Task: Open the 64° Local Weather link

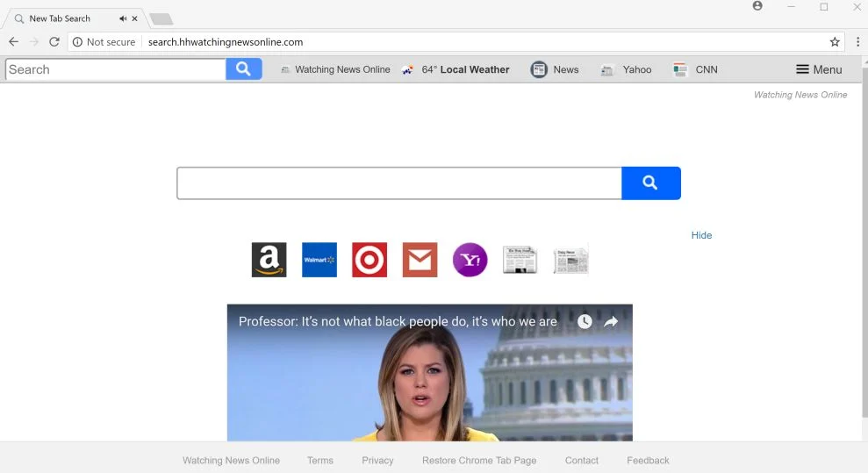Action: point(465,69)
